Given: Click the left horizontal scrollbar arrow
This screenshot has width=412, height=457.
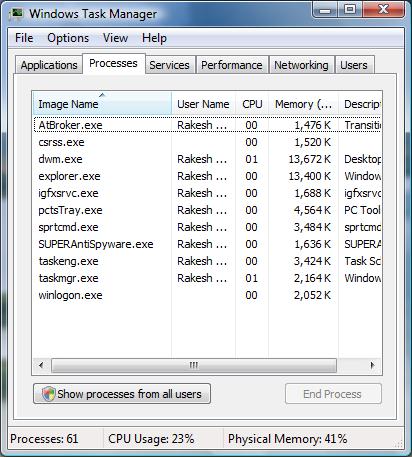Looking at the screenshot, I should pyautogui.click(x=41, y=365).
